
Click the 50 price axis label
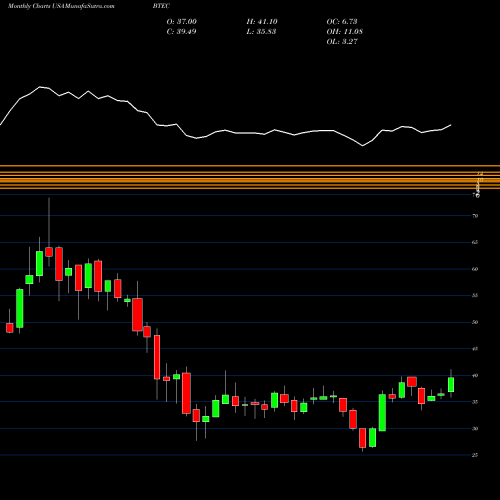tap(475, 322)
